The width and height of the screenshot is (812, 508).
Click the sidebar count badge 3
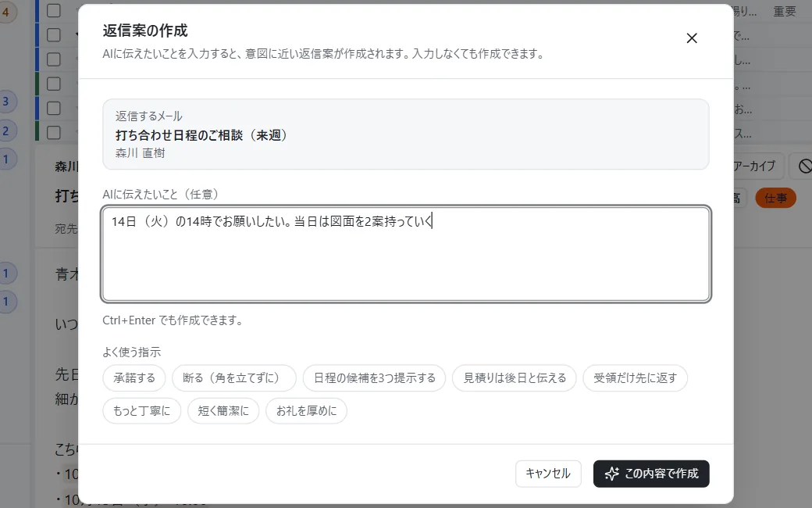(5, 102)
